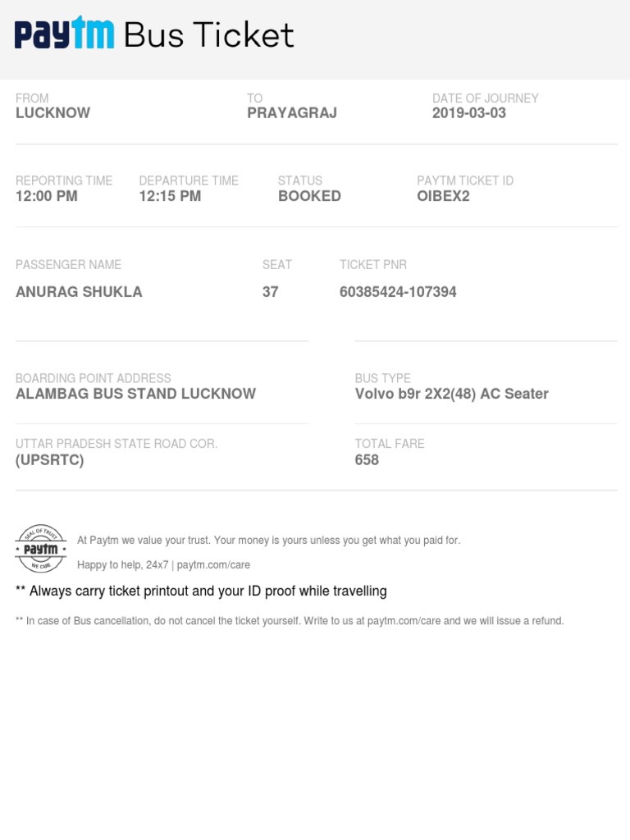
Task: Open the paytm.com/care help link
Action: tap(213, 565)
